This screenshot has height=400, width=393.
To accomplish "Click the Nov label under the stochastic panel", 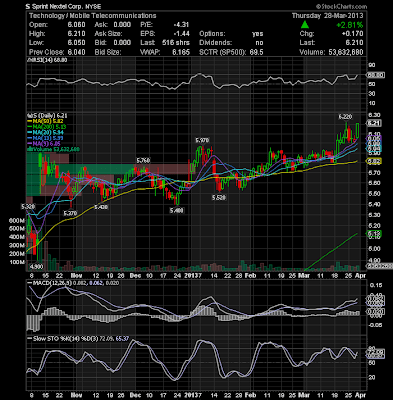I will (77, 395).
